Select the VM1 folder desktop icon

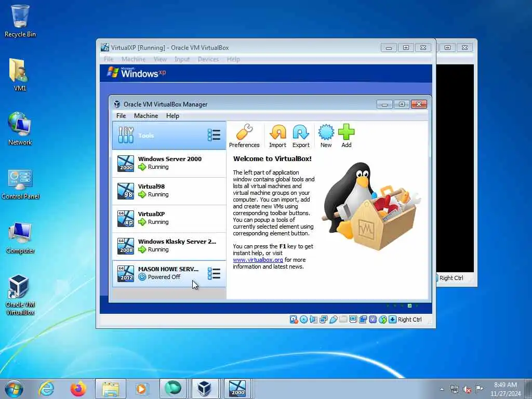(20, 75)
